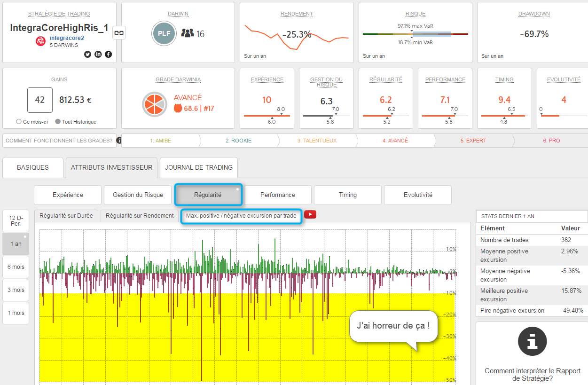This screenshot has height=385, width=588.
Task: Select the "Tout Historique" radio option
Action: point(58,122)
